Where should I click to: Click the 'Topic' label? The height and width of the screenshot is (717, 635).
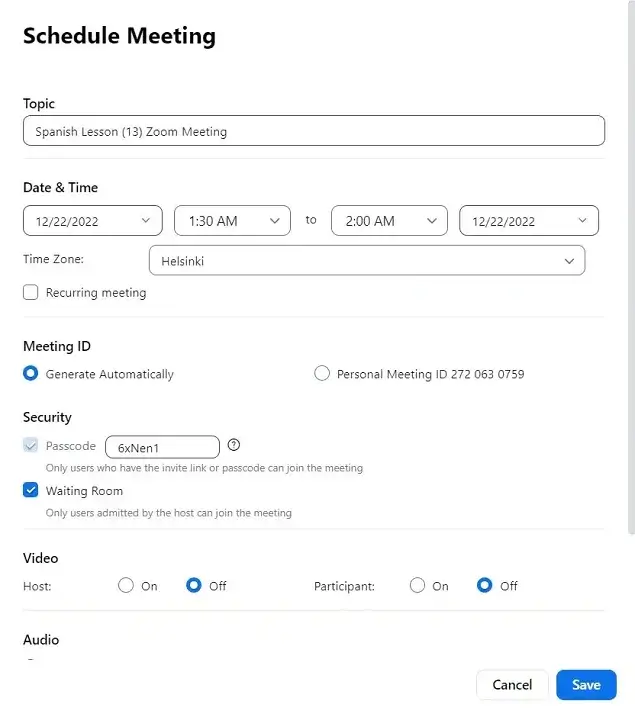[x=39, y=104]
